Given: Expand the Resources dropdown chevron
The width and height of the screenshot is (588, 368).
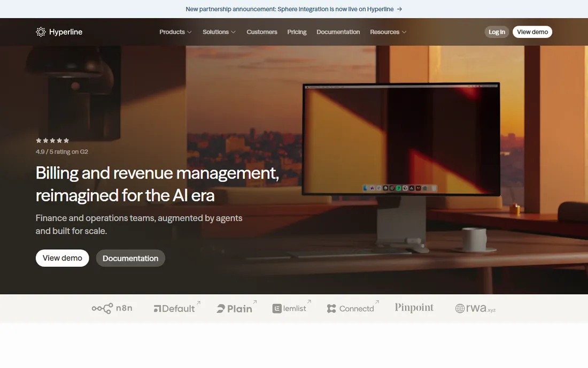Looking at the screenshot, I should tap(404, 32).
